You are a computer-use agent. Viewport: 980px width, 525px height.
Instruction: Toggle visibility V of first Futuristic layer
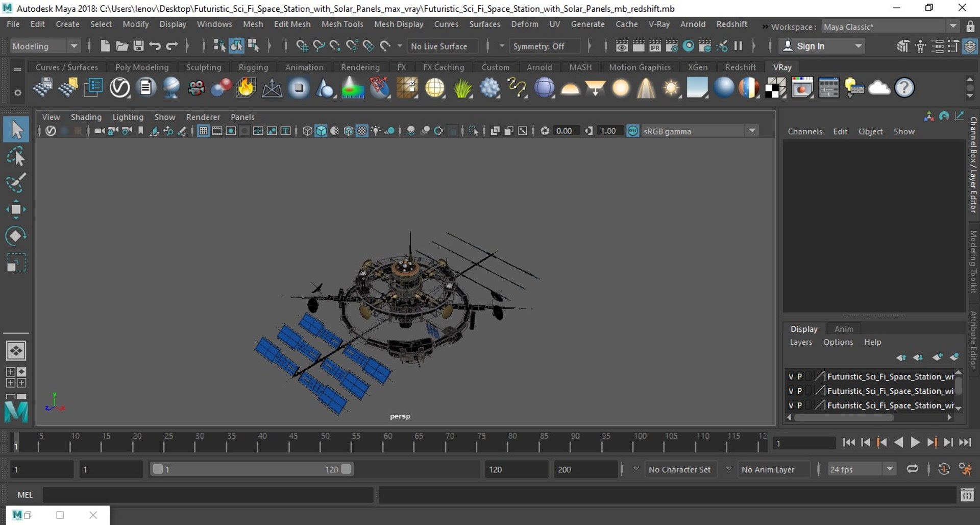791,376
